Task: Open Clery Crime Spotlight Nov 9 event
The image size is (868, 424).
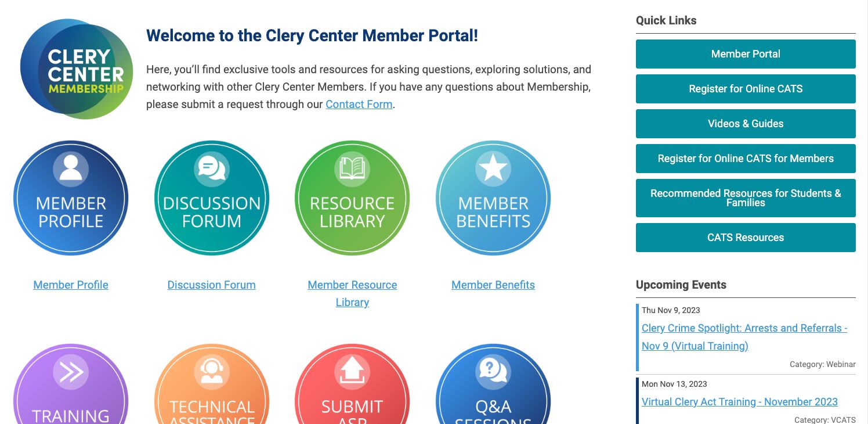Action: pyautogui.click(x=744, y=337)
